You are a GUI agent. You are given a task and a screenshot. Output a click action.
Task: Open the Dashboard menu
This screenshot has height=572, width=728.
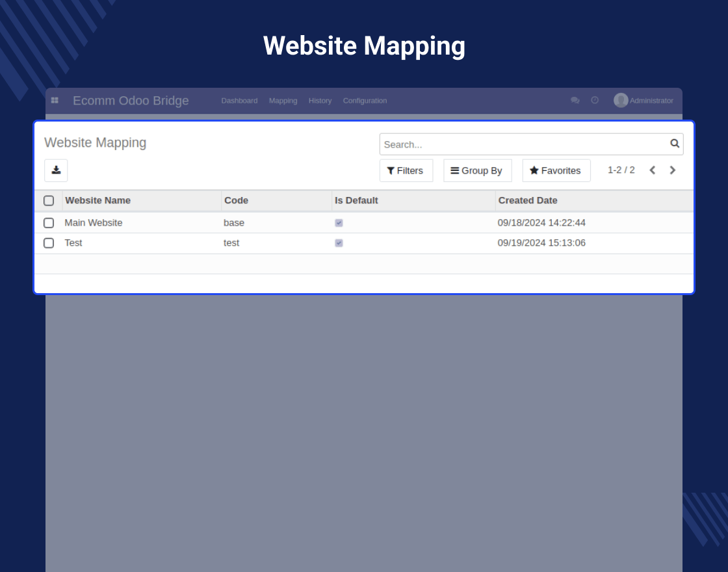coord(239,101)
